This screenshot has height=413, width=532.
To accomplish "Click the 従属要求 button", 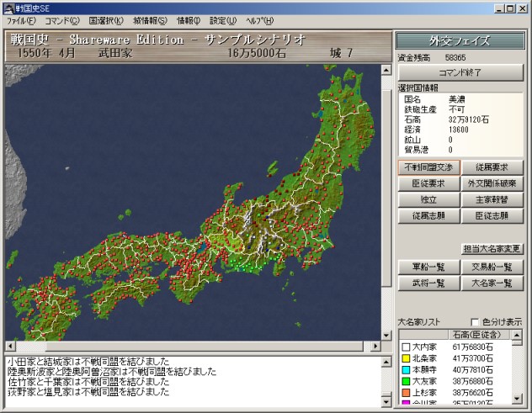I will pyautogui.click(x=492, y=167).
